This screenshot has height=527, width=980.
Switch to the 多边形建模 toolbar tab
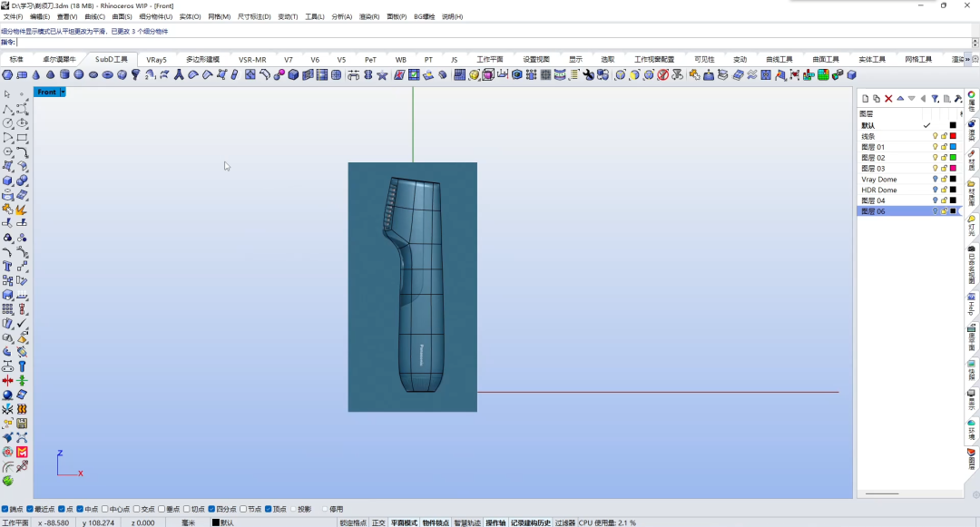[202, 59]
